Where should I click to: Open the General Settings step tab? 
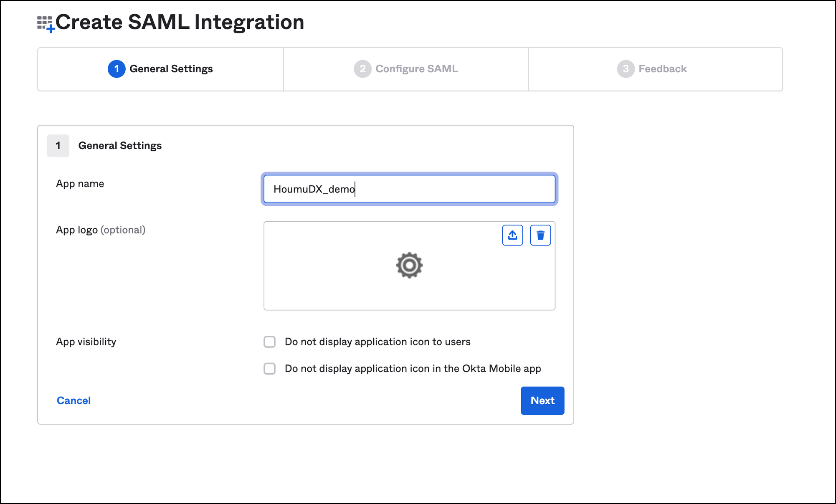[x=160, y=69]
